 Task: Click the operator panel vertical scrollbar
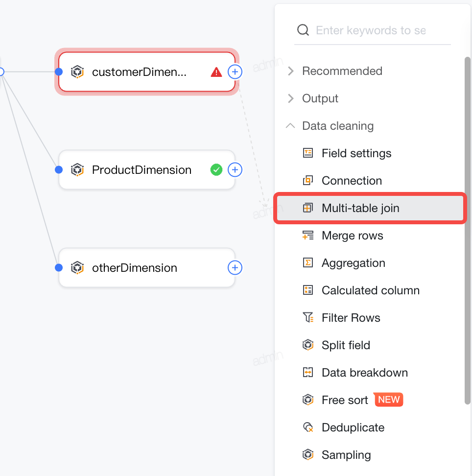coord(468,231)
